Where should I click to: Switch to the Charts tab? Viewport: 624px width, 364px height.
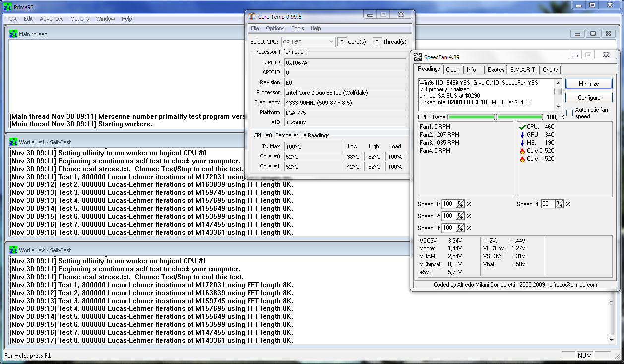click(x=550, y=70)
